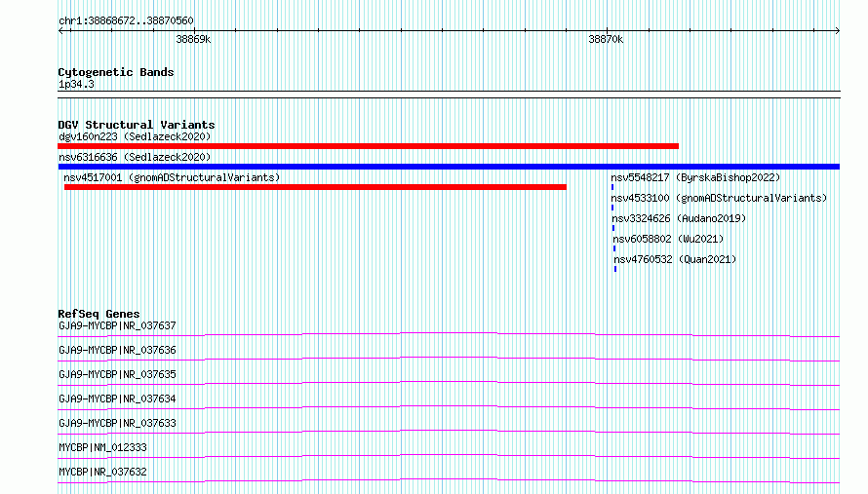Select the magenta NR_037633 transcript line

tap(449, 432)
